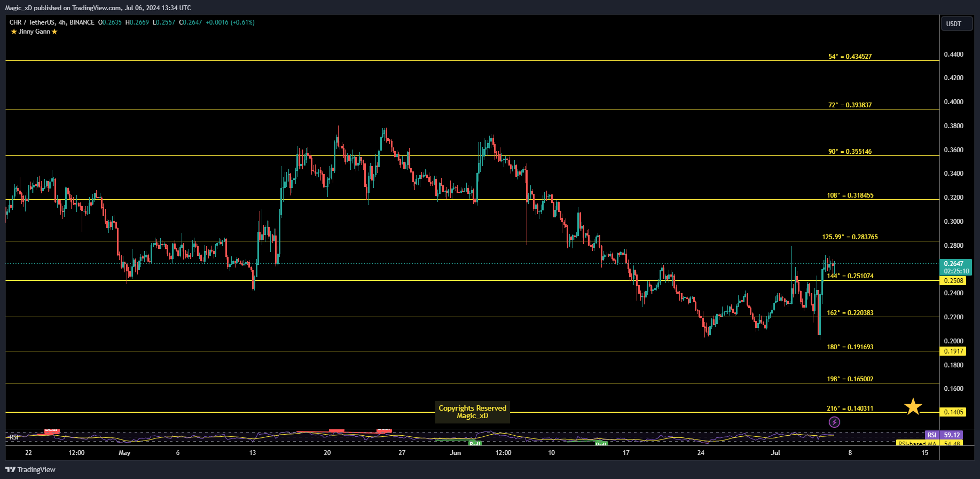Click the 90° = 0.355146 Gann label
The image size is (980, 479).
pos(850,151)
